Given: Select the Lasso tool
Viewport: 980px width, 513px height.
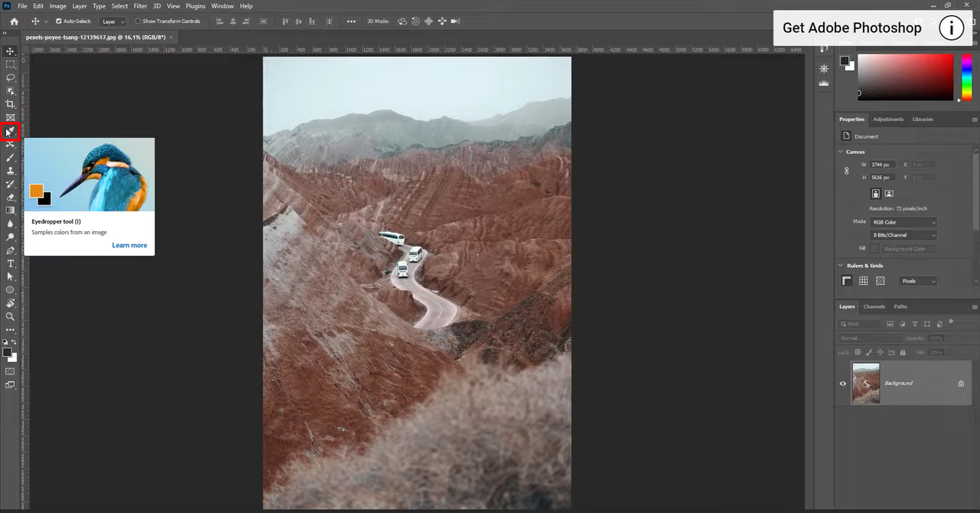Looking at the screenshot, I should (x=10, y=77).
